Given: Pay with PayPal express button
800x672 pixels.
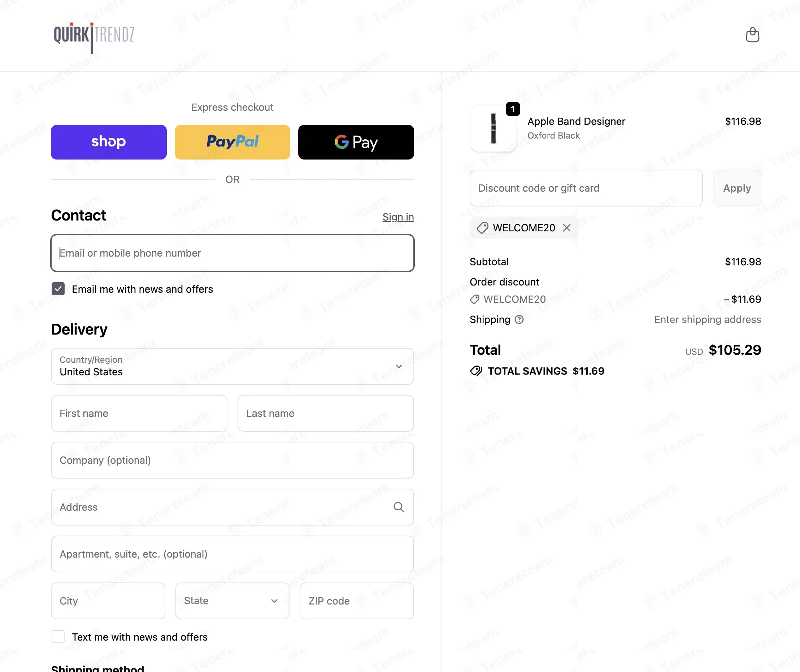Looking at the screenshot, I should point(232,142).
